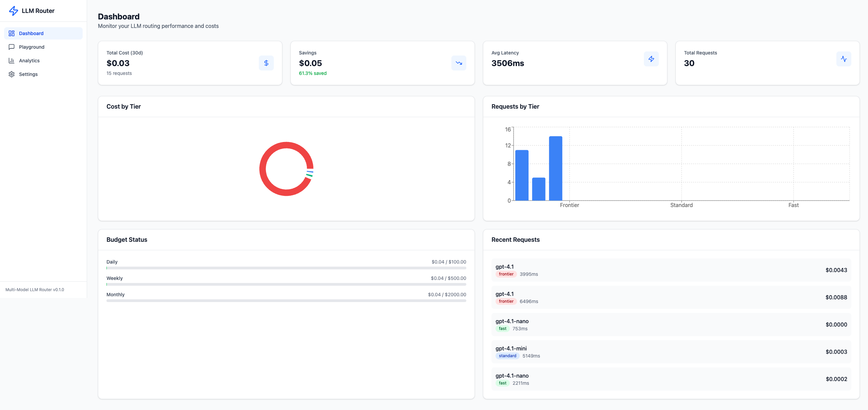This screenshot has width=868, height=410.
Task: Click the red frontier segment of donut chart
Action: 263,169
